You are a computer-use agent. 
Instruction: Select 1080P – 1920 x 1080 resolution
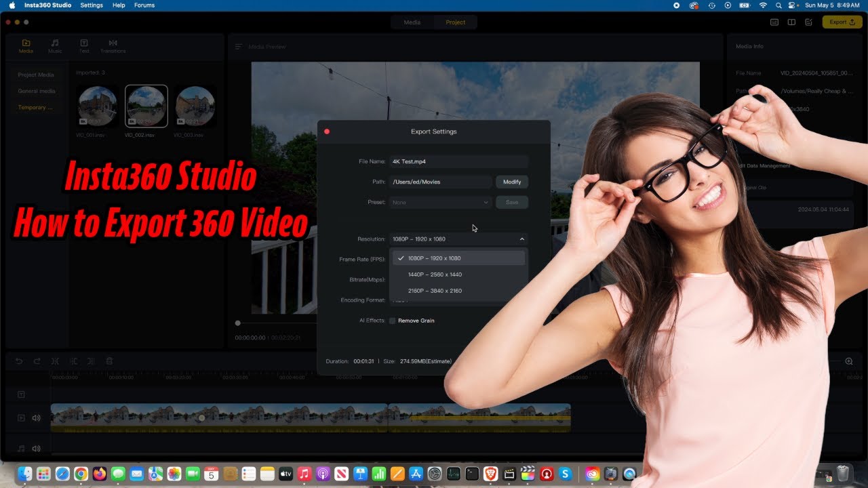point(458,258)
